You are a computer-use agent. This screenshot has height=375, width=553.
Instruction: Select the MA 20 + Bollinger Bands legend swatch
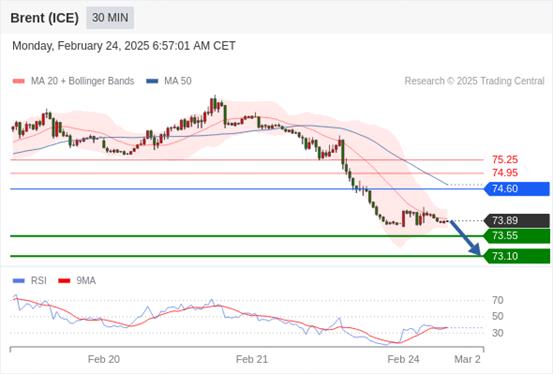click(19, 81)
